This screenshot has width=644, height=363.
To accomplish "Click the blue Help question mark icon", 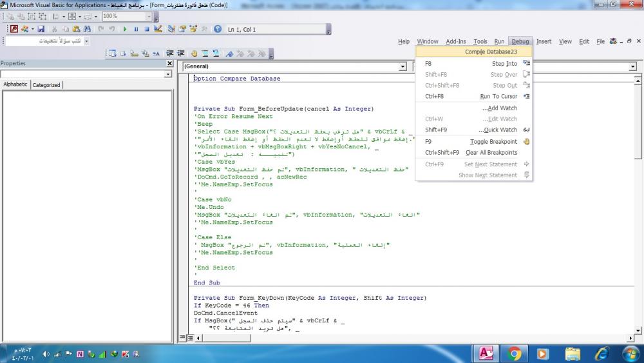I will tap(218, 29).
